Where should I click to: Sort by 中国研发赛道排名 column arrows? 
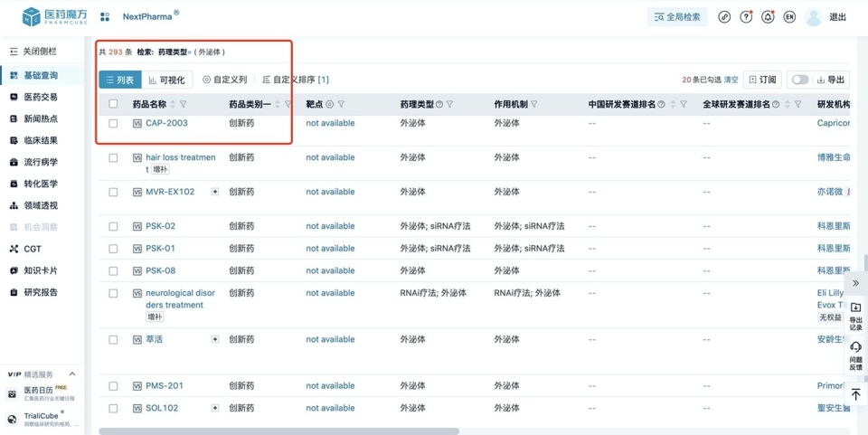[x=673, y=104]
